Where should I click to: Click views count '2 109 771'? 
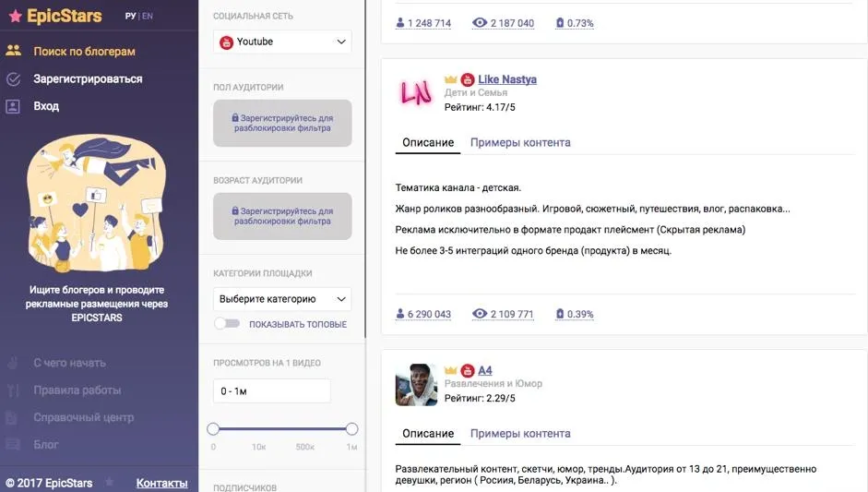[512, 314]
